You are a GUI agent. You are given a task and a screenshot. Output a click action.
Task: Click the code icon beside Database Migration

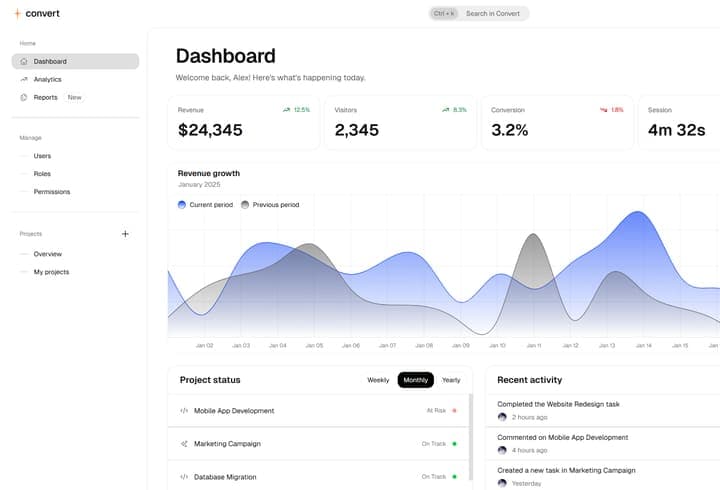[184, 477]
